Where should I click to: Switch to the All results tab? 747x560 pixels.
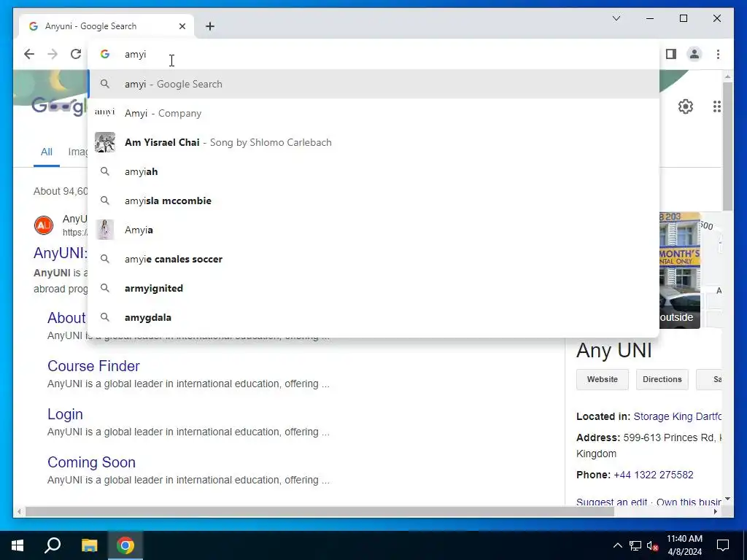[x=46, y=152]
